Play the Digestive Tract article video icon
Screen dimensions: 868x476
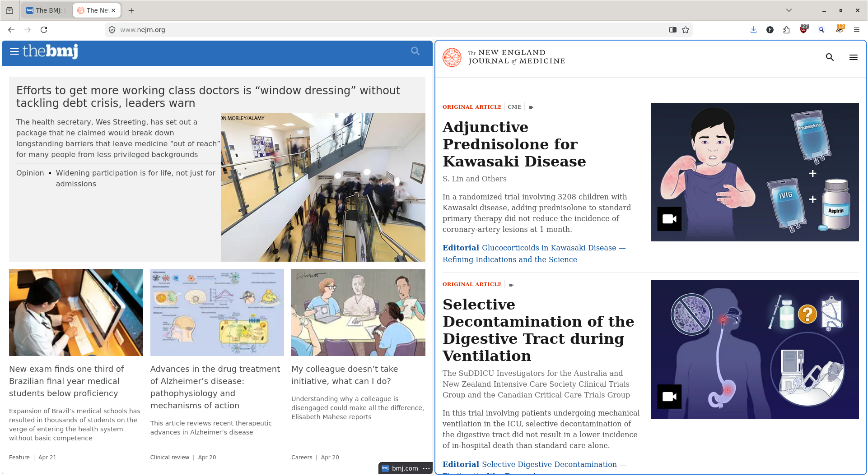coord(669,397)
